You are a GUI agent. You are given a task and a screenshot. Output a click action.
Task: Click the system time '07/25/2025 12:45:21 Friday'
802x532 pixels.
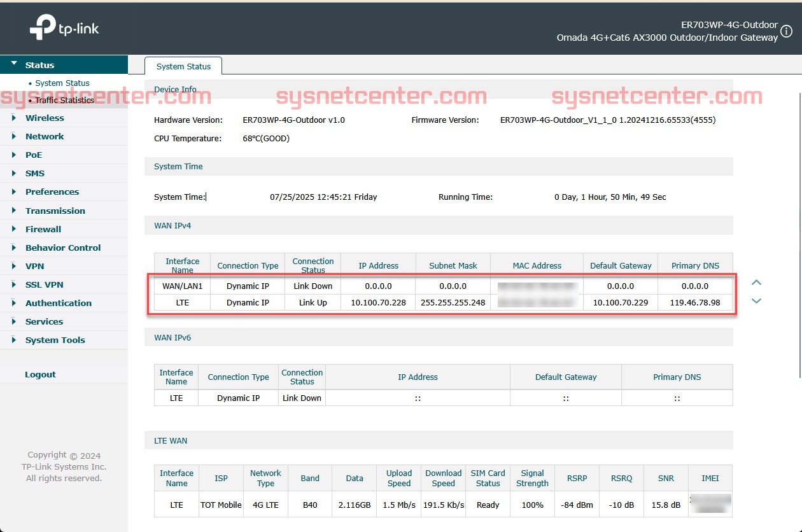click(x=323, y=197)
